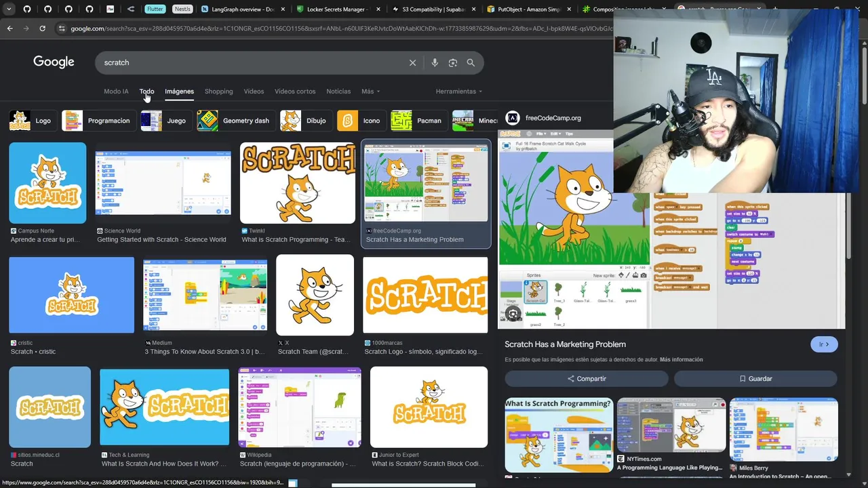
Task: Open Junior to Expert Scratch thumbnail
Action: pos(429,407)
